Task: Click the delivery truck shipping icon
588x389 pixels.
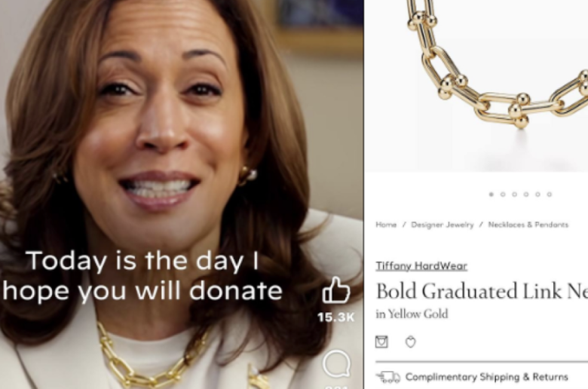Action: 388,377
